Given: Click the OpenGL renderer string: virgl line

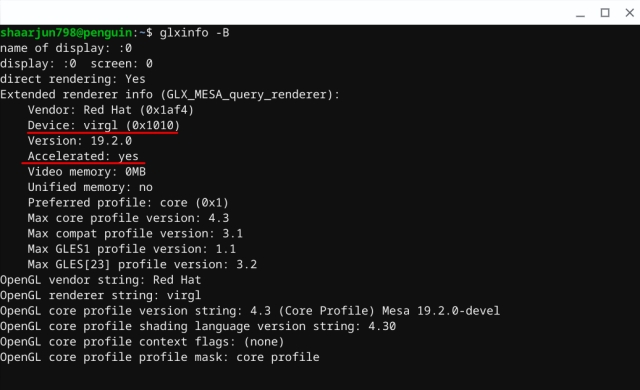Looking at the screenshot, I should point(100,295).
